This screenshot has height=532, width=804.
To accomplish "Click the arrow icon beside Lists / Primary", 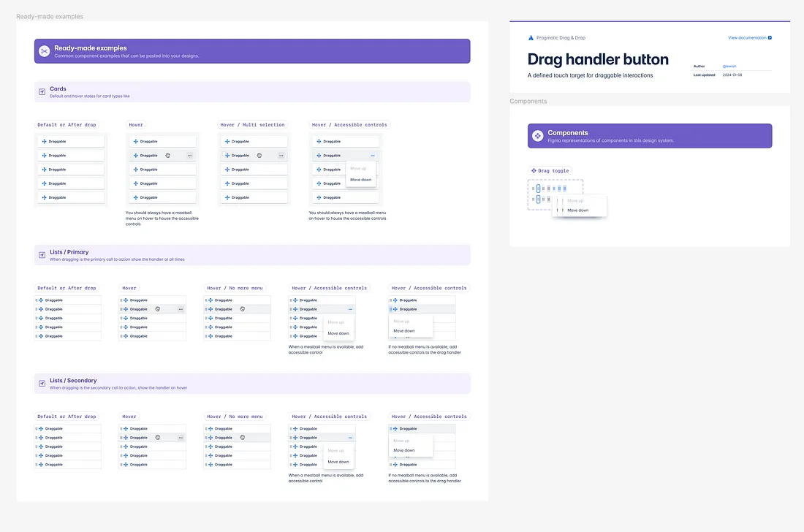I will pyautogui.click(x=42, y=255).
